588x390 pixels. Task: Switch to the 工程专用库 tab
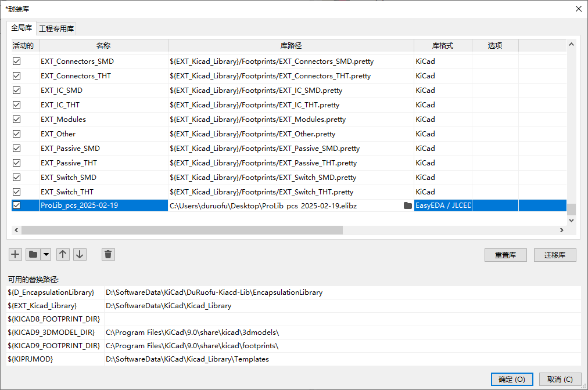[x=56, y=28]
